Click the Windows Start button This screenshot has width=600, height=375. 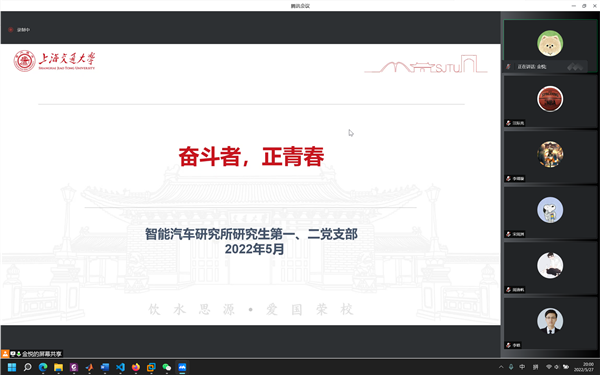point(12,367)
